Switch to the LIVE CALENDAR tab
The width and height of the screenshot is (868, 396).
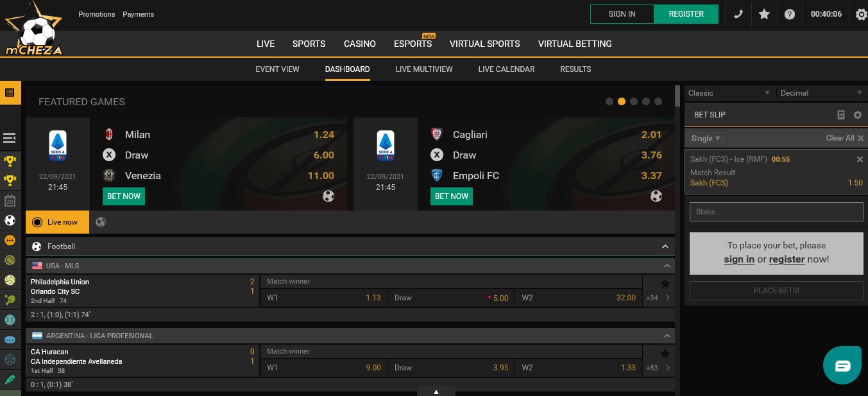pyautogui.click(x=507, y=69)
